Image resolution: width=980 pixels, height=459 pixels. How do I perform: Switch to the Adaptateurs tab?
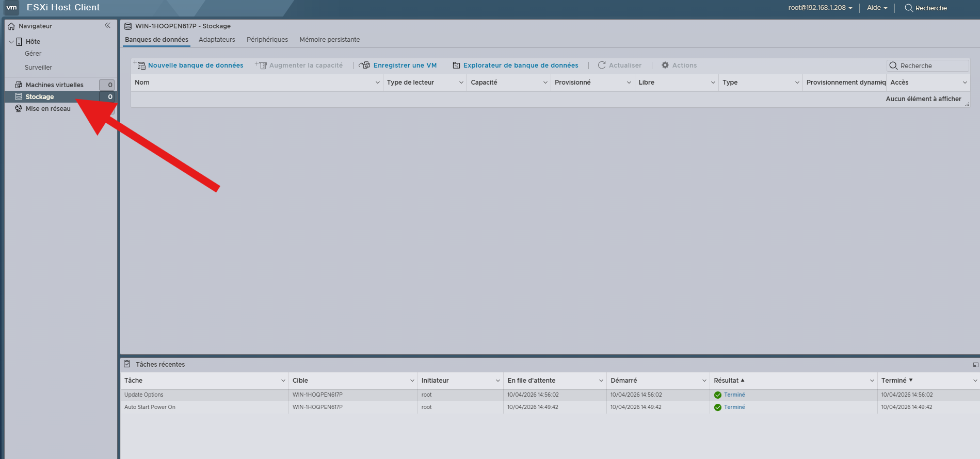click(x=217, y=40)
